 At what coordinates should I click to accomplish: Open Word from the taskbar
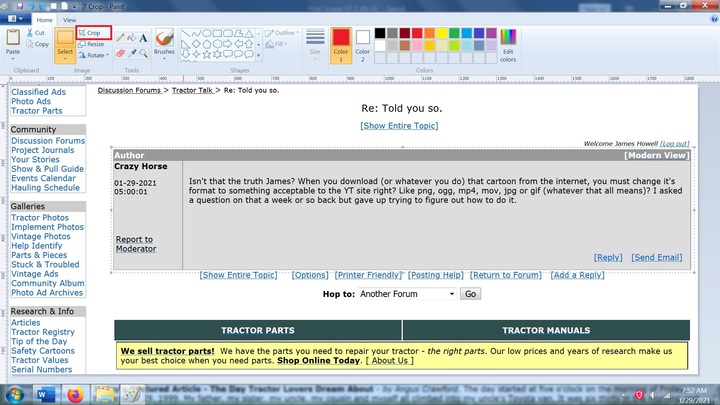click(45, 394)
